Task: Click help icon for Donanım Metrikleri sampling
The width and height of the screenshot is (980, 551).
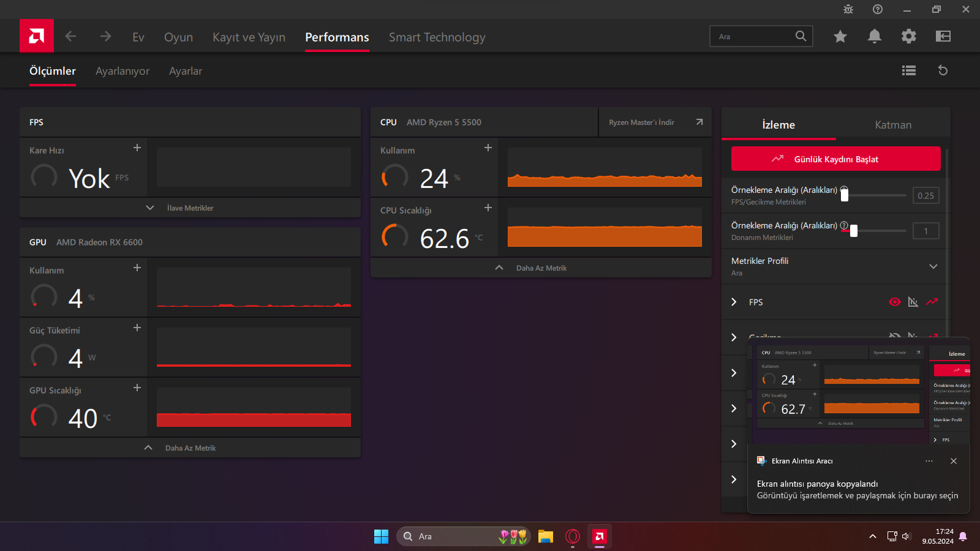Action: tap(844, 225)
